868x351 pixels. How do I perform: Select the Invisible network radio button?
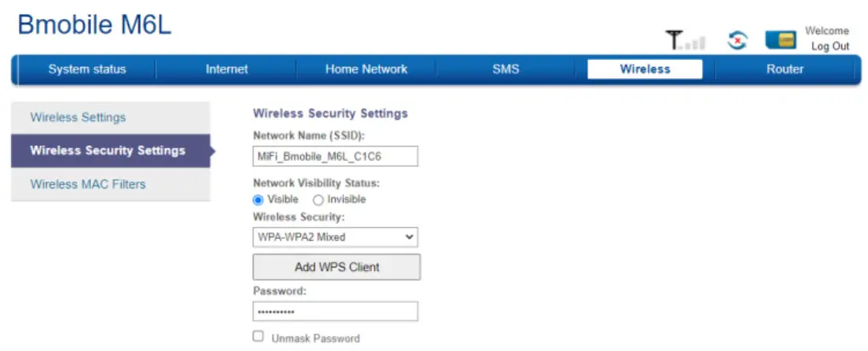[318, 200]
